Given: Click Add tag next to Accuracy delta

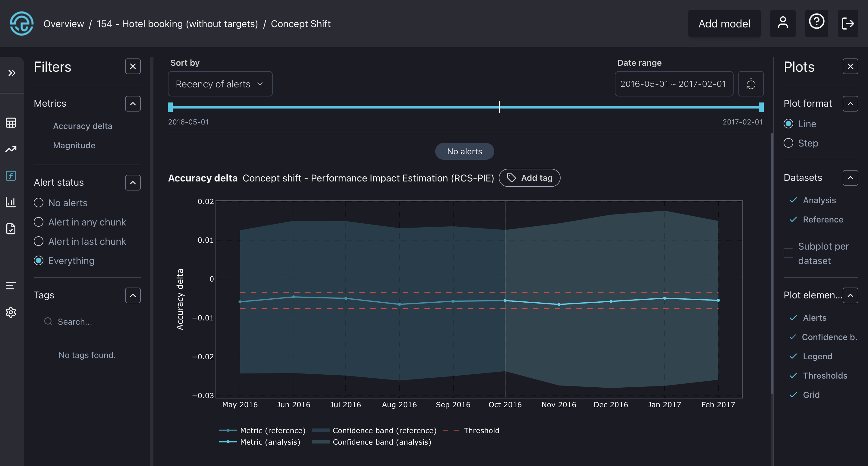Looking at the screenshot, I should (x=529, y=178).
